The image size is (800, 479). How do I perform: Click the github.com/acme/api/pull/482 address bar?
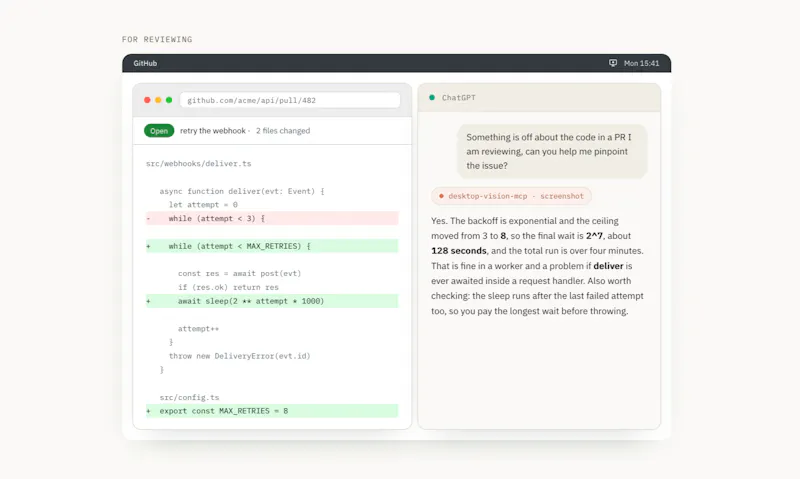coord(290,100)
